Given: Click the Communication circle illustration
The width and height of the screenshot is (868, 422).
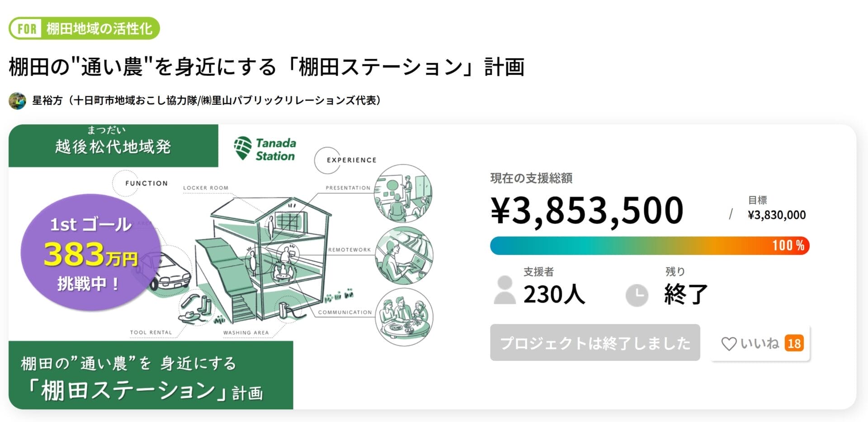Looking at the screenshot, I should pyautogui.click(x=404, y=317).
